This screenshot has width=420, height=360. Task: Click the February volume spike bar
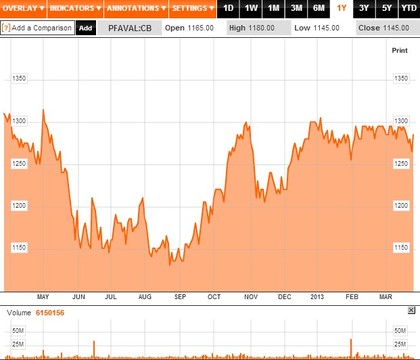[351, 349]
